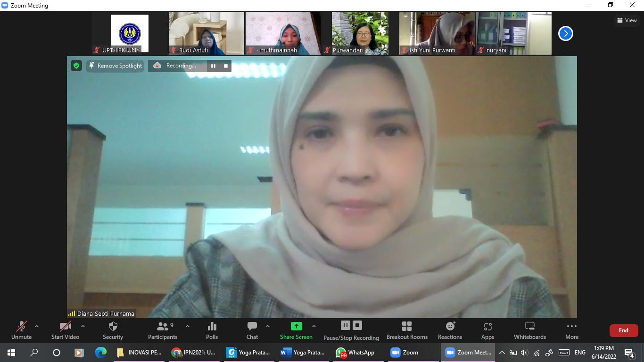The height and width of the screenshot is (362, 644).
Task: Go to next page of participant videos
Action: pos(565,33)
